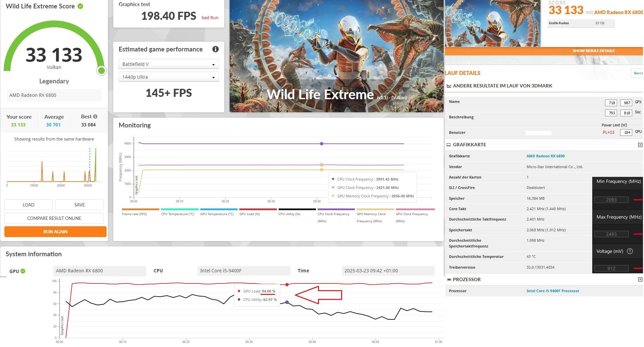
Task: Click the chip icon beside PROZESSOR heading
Action: pyautogui.click(x=449, y=279)
